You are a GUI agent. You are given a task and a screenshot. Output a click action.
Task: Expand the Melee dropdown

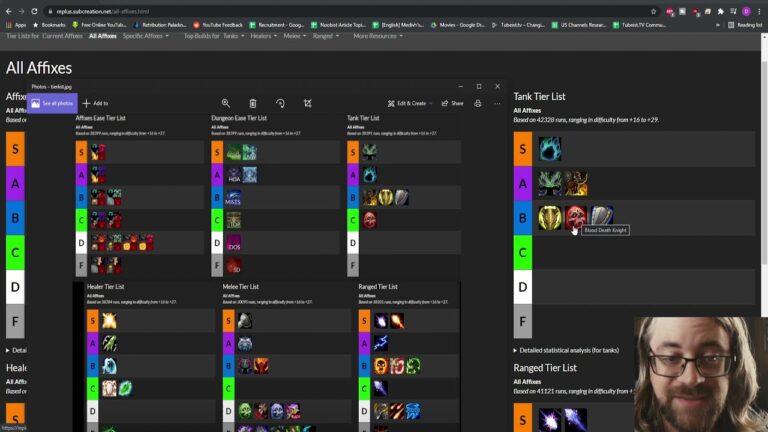tap(295, 36)
